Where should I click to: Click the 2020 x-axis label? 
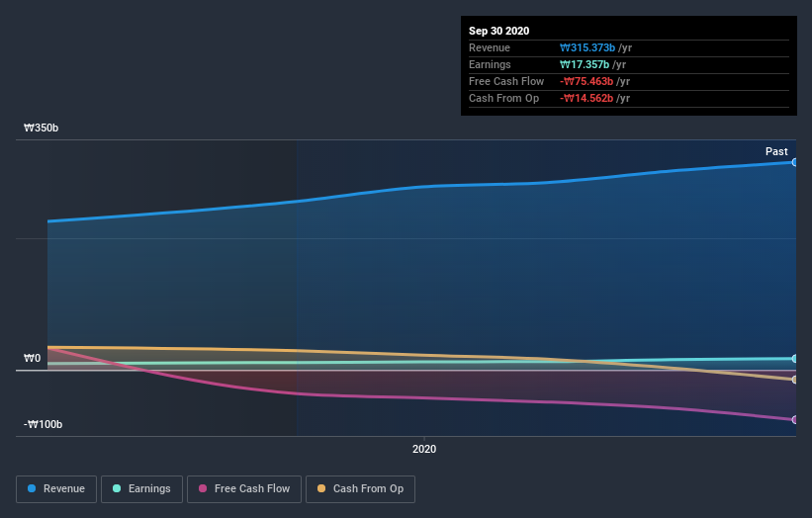click(x=424, y=449)
